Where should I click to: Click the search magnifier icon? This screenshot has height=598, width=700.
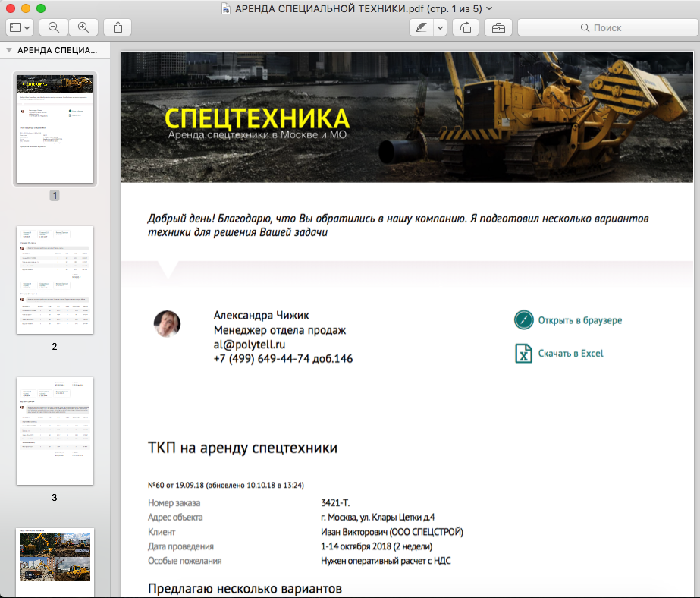click(x=585, y=27)
